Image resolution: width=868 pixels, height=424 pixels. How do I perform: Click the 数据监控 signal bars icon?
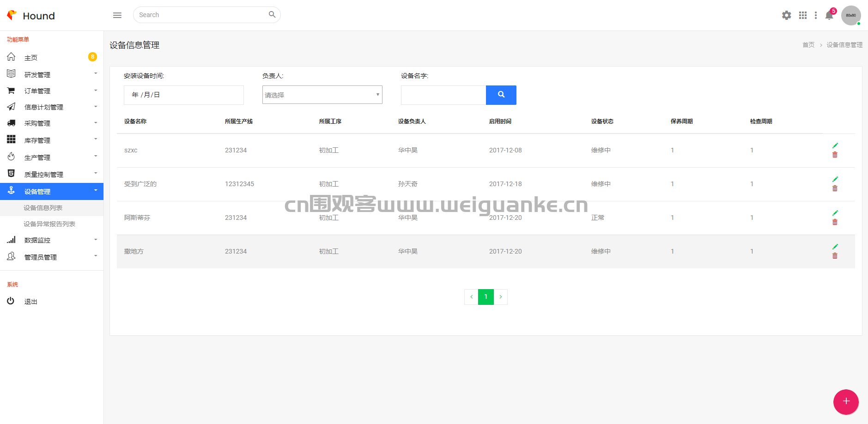11,240
